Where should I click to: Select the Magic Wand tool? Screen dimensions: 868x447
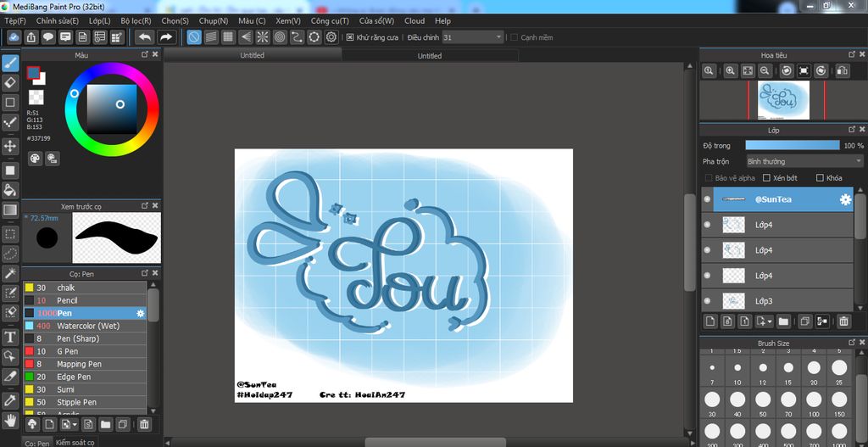point(10,272)
